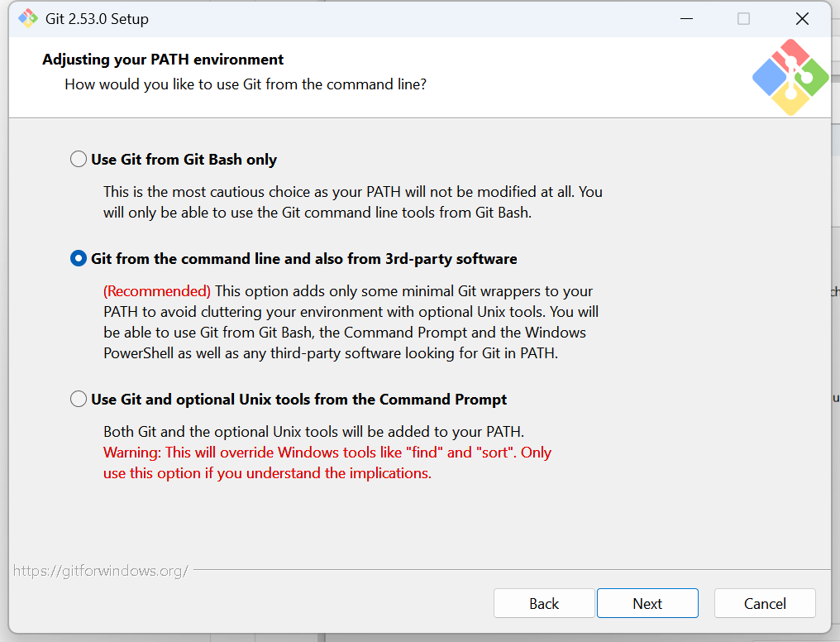The height and width of the screenshot is (642, 840).
Task: Click the Next button
Action: pyautogui.click(x=647, y=603)
